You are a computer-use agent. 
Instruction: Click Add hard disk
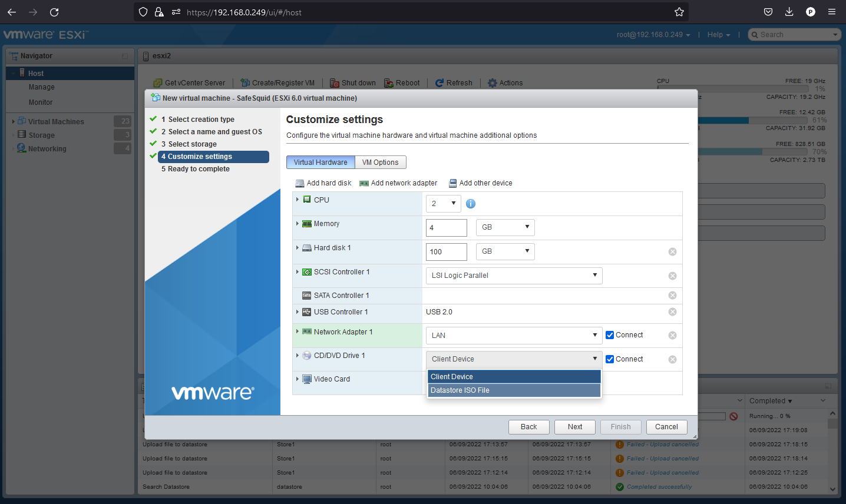(x=323, y=183)
